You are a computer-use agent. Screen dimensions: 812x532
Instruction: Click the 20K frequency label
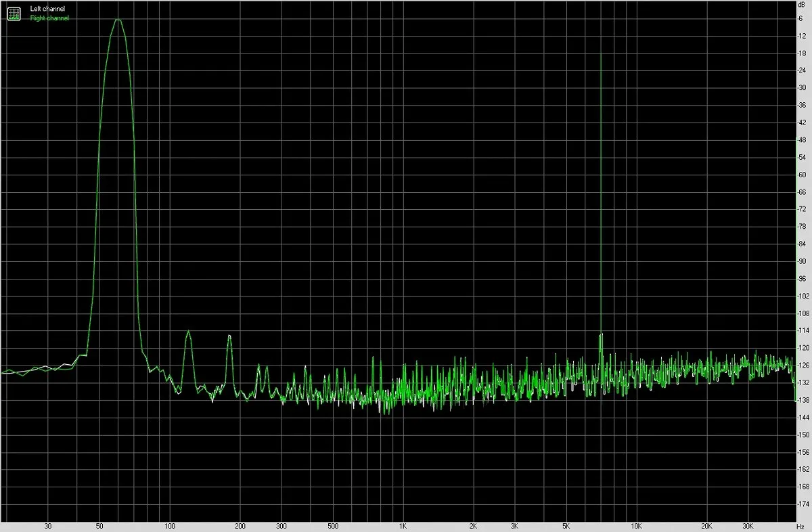706,526
